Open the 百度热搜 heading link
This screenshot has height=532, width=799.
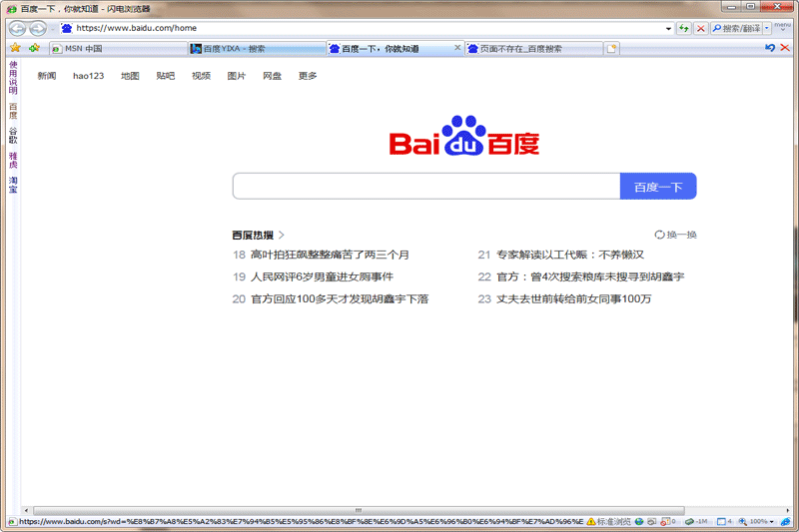pyautogui.click(x=253, y=236)
